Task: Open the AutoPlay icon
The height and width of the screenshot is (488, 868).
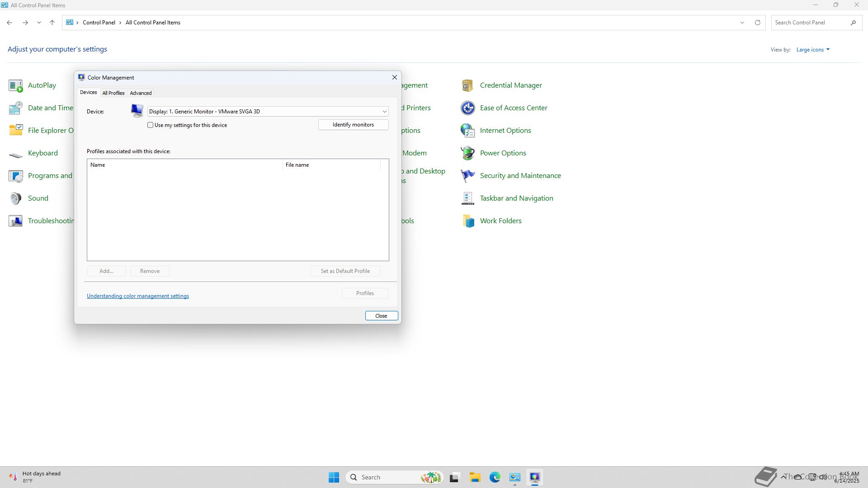Action: pyautogui.click(x=15, y=85)
